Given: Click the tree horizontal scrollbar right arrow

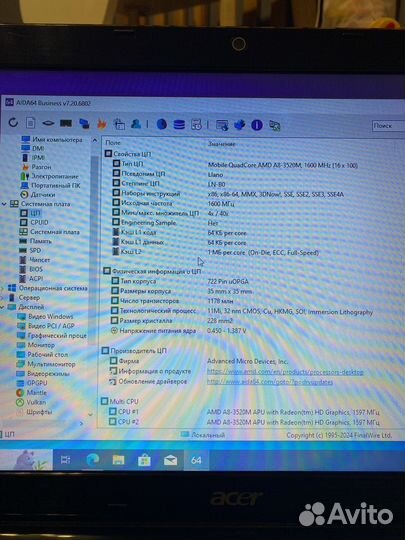Looking at the screenshot, I should point(82,424).
